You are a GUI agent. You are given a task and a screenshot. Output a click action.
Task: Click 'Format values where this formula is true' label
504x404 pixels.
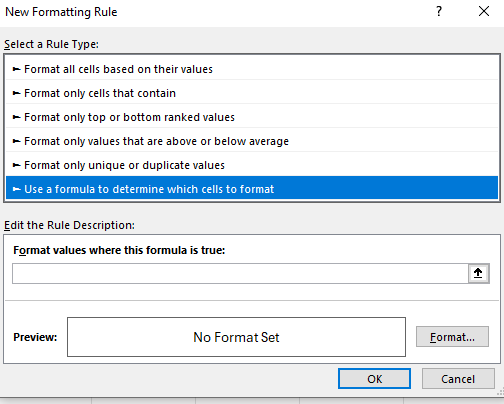pyautogui.click(x=119, y=250)
